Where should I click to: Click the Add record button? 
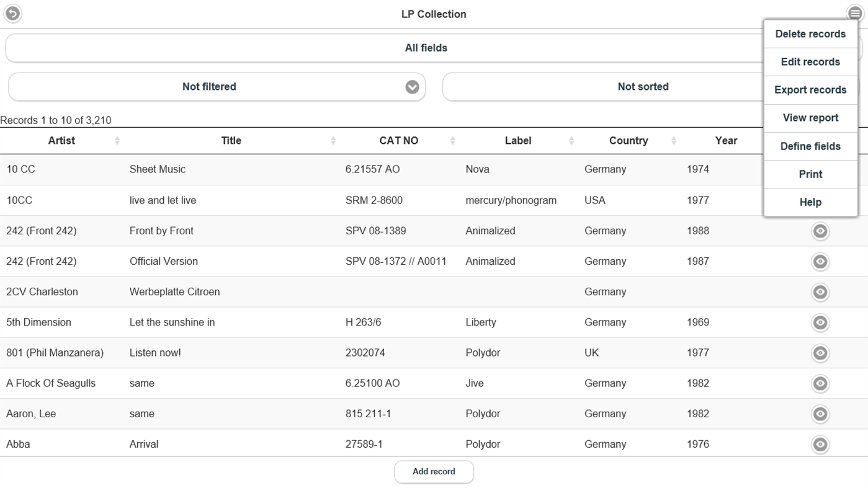tap(434, 471)
